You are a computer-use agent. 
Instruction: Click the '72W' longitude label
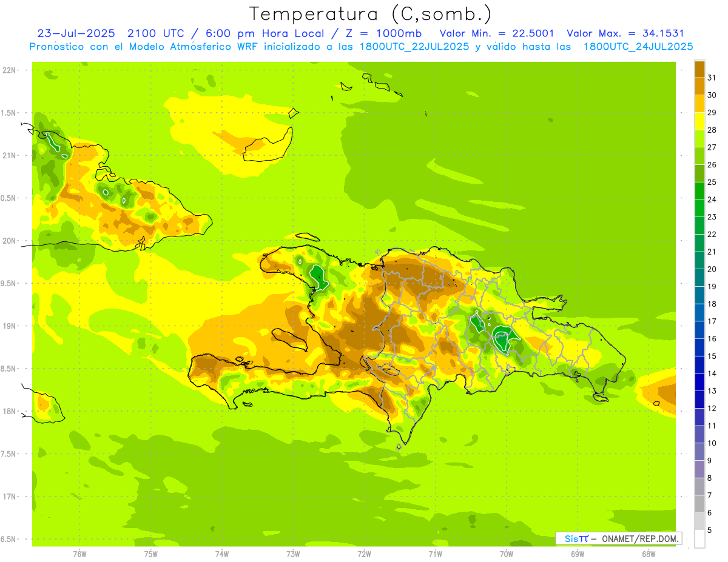pos(364,553)
